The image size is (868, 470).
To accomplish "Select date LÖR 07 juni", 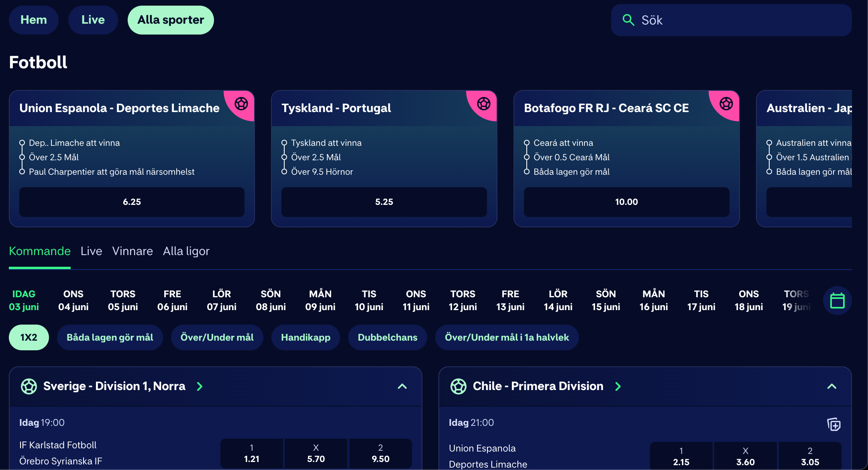I will click(x=221, y=300).
